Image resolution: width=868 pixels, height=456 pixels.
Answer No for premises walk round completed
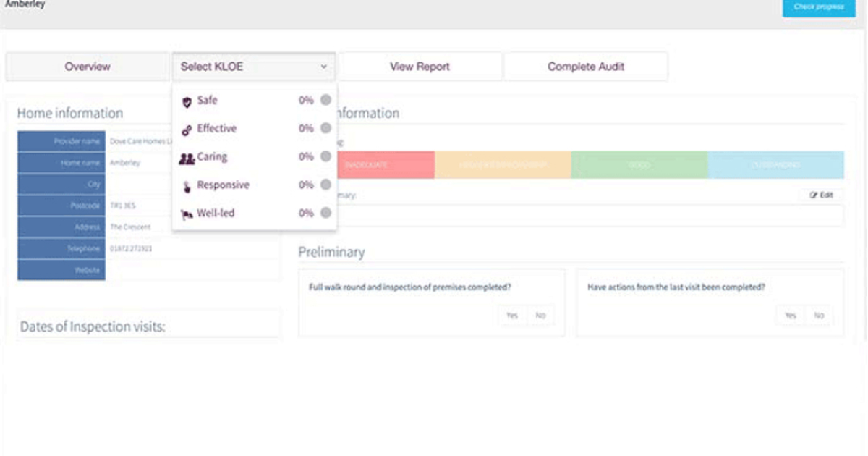pos(540,316)
